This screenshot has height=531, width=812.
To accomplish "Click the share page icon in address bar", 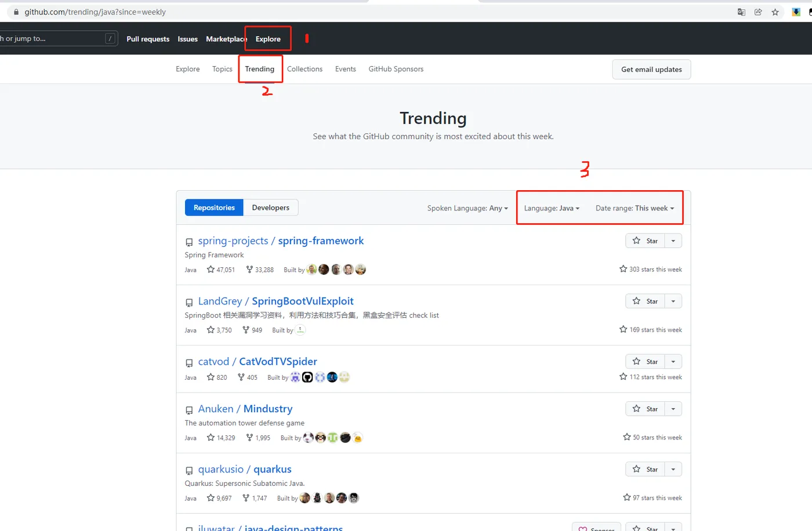I will point(758,12).
